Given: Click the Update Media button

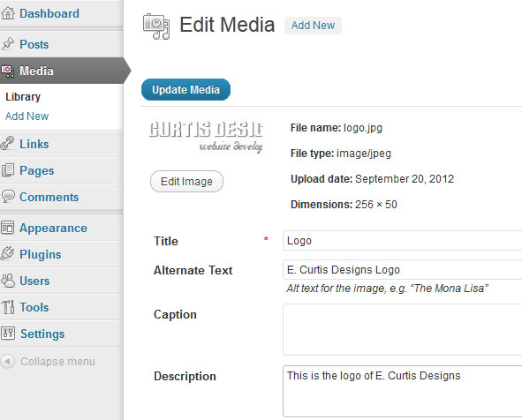Looking at the screenshot, I should (185, 89).
